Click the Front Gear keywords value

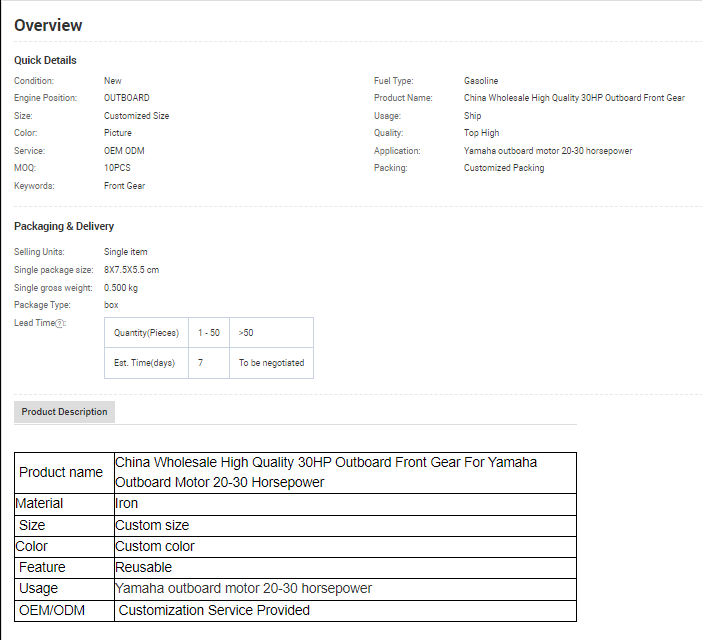[x=124, y=186]
